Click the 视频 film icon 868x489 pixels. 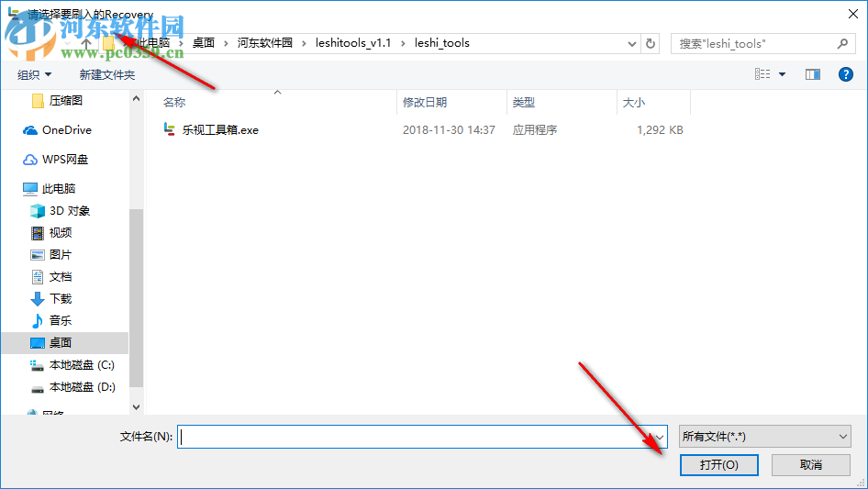click(37, 233)
